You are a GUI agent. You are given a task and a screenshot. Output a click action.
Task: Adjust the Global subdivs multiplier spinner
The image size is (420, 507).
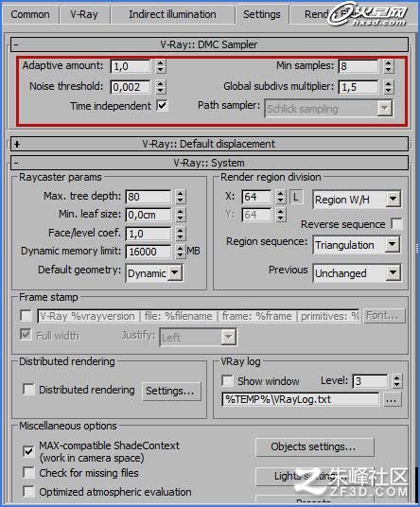389,87
